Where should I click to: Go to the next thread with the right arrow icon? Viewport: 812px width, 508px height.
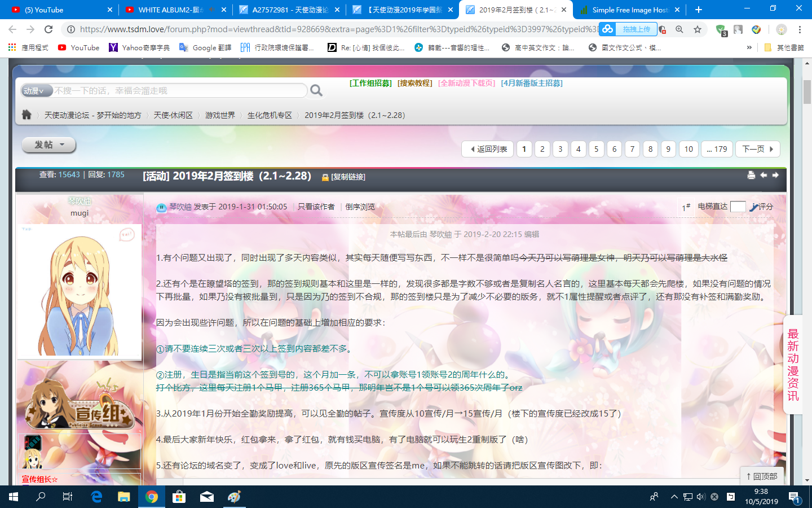point(775,175)
